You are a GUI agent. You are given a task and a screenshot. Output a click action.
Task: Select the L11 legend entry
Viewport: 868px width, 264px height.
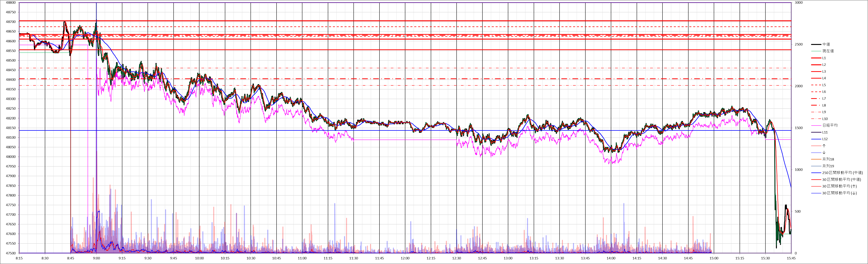tap(824, 132)
